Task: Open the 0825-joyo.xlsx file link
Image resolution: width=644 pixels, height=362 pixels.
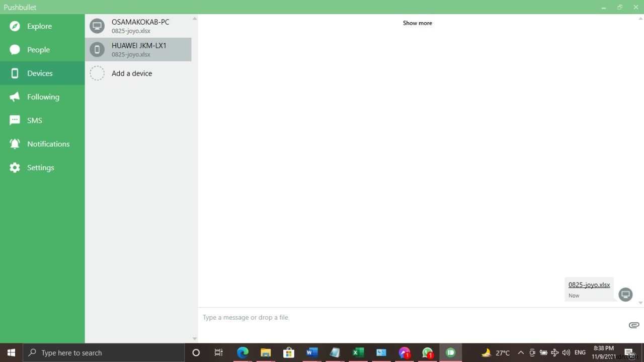Action: 589,284
